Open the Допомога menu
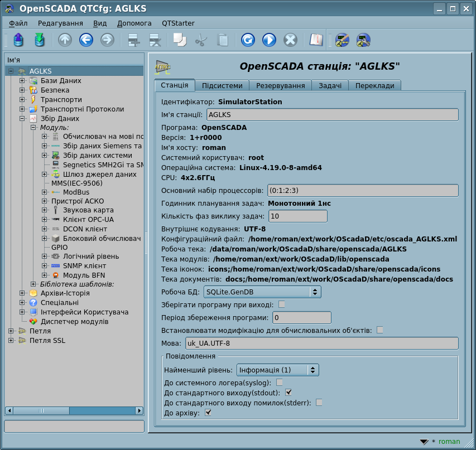 (134, 23)
